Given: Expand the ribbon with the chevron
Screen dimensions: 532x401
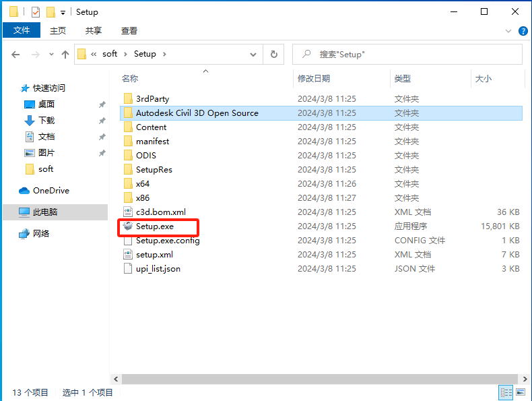Looking at the screenshot, I should pyautogui.click(x=508, y=31).
